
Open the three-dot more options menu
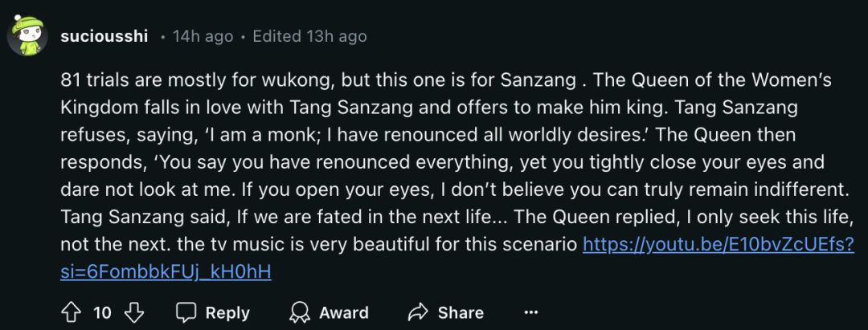pyautogui.click(x=530, y=312)
